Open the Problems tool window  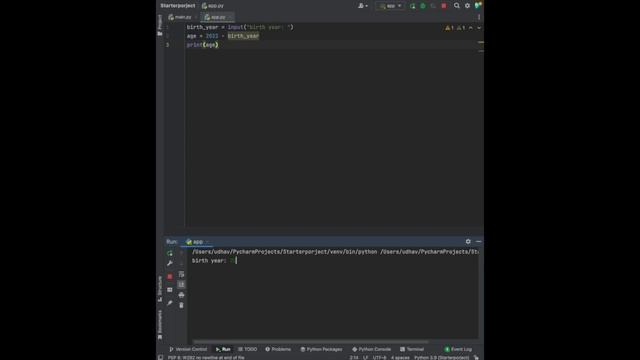click(x=278, y=349)
